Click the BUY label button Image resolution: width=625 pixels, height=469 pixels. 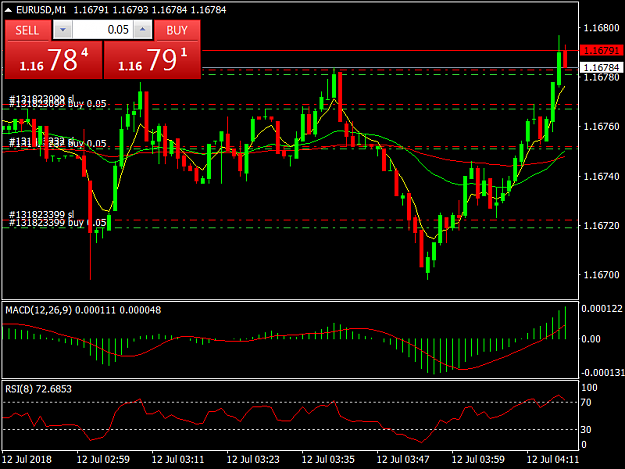pyautogui.click(x=177, y=30)
